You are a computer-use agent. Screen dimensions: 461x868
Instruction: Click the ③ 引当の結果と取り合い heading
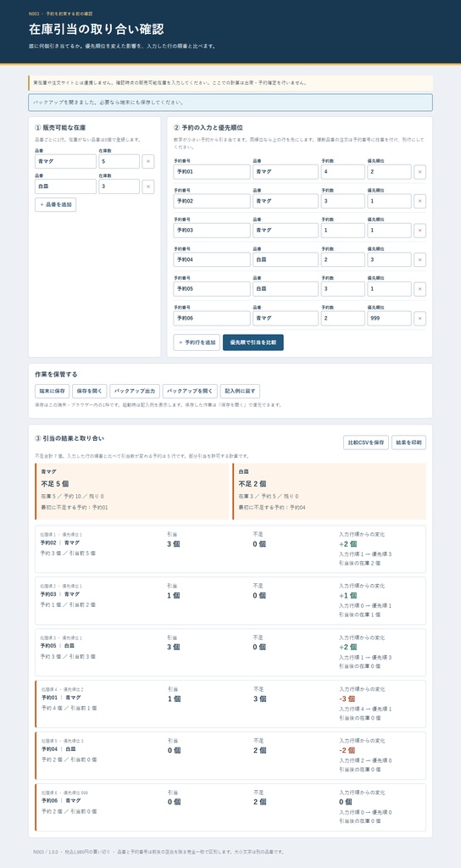coord(69,438)
